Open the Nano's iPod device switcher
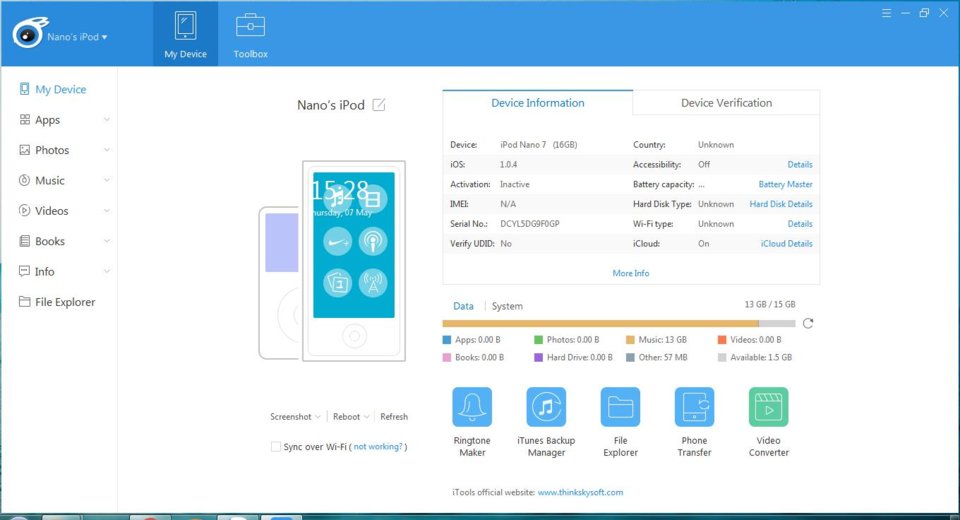 (x=77, y=37)
